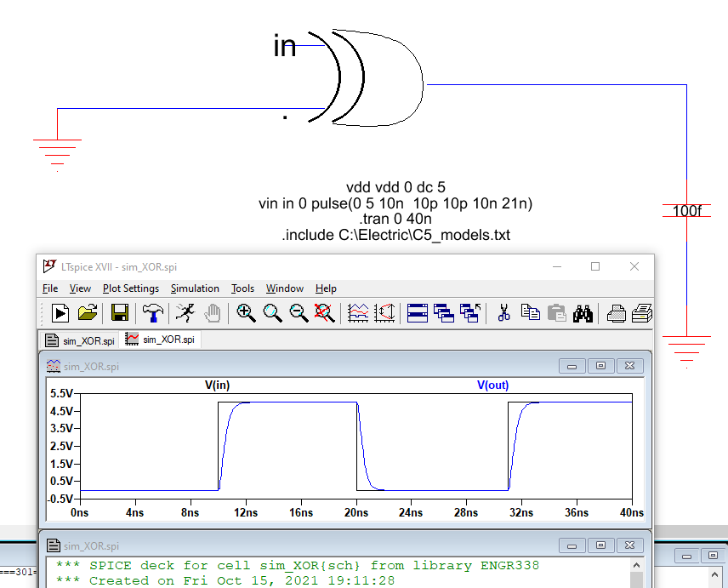Image resolution: width=728 pixels, height=588 pixels.
Task: Switch to the waveform sim_XOR.spi tab
Action: pos(162,340)
